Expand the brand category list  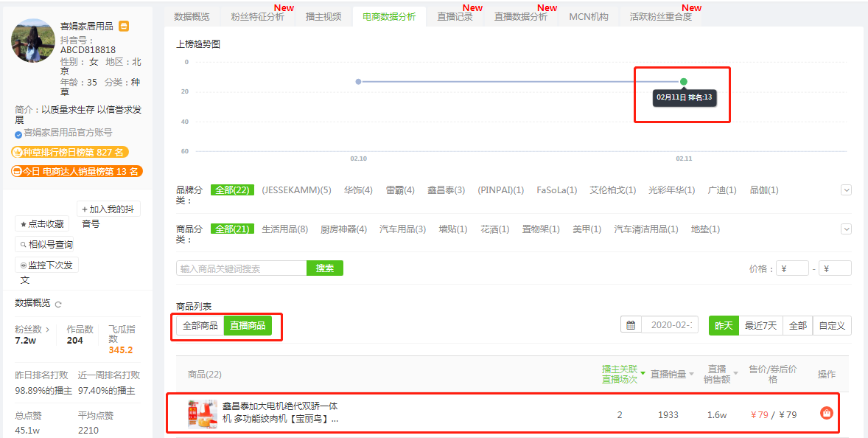[846, 190]
